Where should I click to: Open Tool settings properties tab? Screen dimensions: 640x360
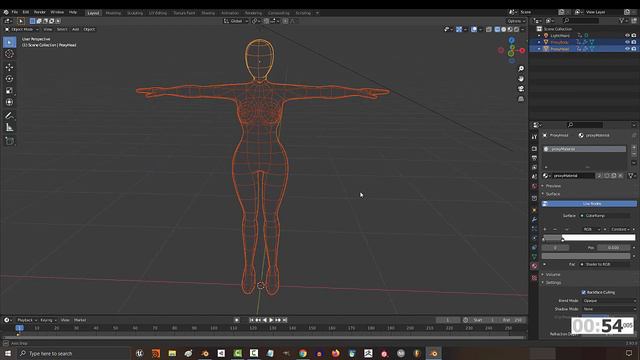click(534, 137)
